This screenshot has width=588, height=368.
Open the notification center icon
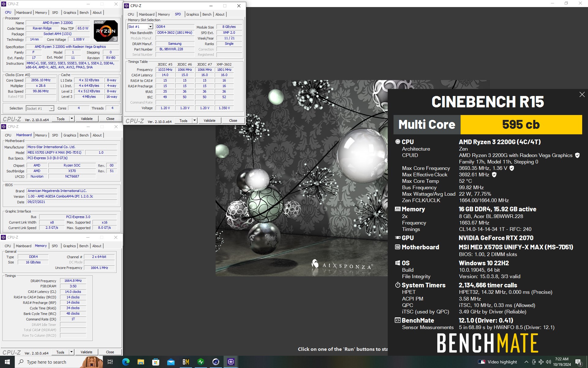(579, 362)
